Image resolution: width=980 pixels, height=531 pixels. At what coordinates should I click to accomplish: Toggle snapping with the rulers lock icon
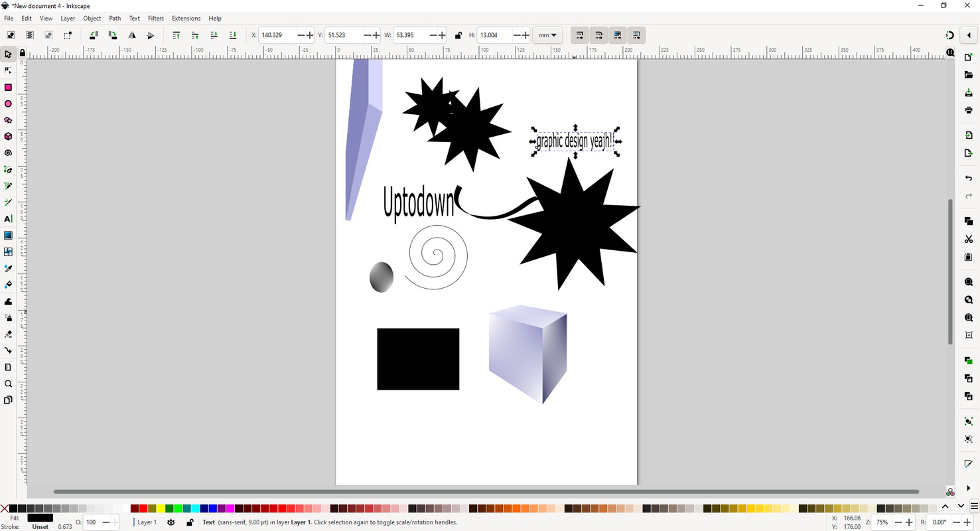(22, 52)
